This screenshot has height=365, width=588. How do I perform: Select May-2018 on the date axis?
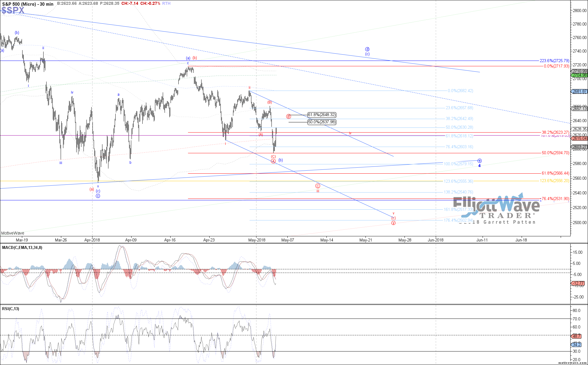257,240
